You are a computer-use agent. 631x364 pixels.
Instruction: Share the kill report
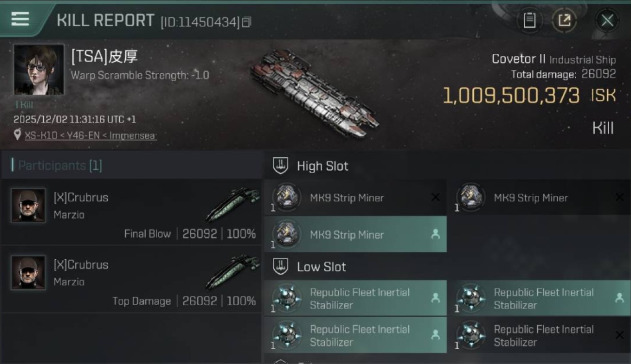click(565, 20)
